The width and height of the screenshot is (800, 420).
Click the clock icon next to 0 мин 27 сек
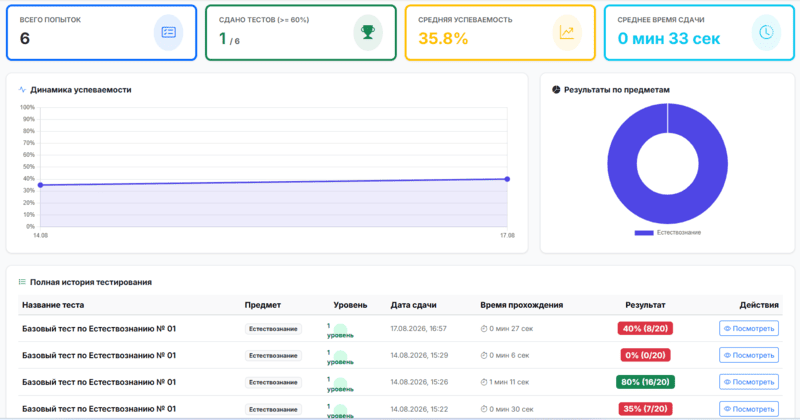pos(484,329)
